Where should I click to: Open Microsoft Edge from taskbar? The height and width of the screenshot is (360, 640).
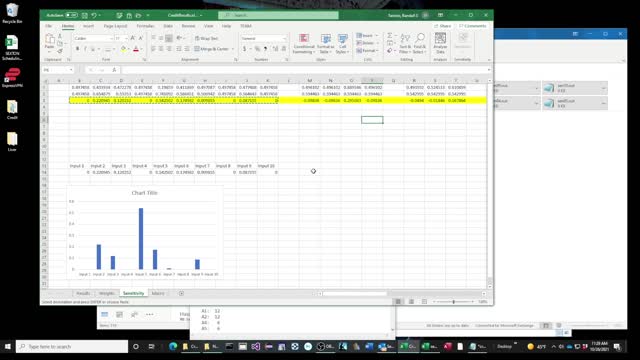click(x=173, y=347)
